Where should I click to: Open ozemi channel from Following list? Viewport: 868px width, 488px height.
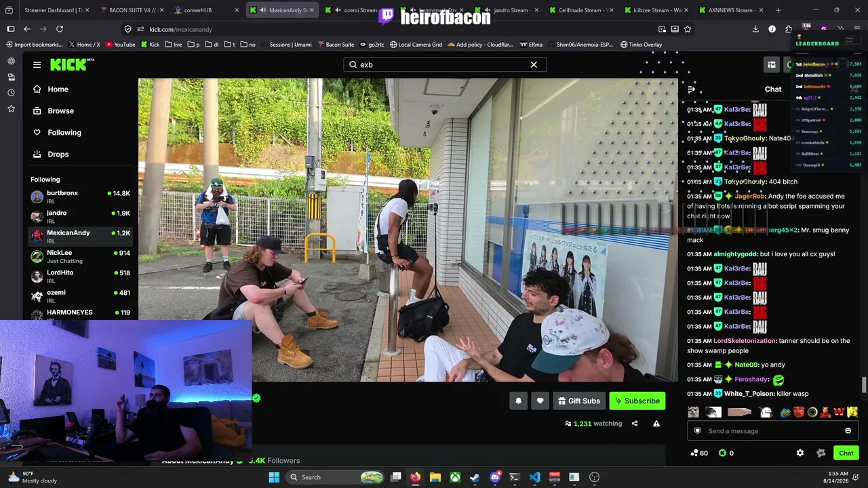(x=81, y=296)
